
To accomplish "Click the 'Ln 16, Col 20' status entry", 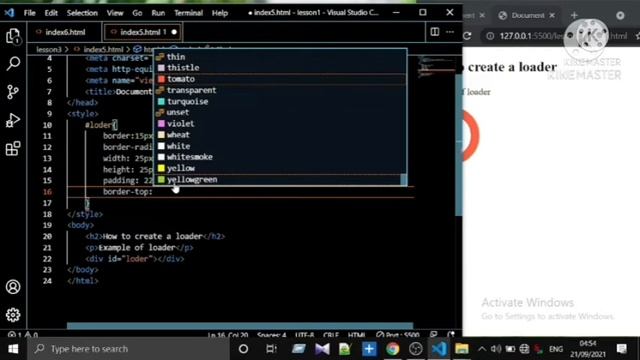I will [x=228, y=335].
